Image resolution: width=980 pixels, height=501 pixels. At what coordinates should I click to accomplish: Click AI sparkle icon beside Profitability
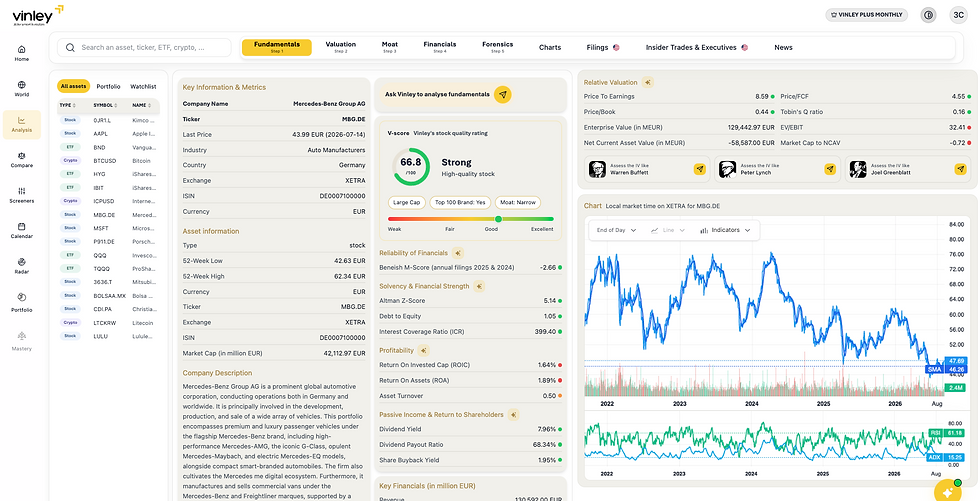pyautogui.click(x=424, y=350)
